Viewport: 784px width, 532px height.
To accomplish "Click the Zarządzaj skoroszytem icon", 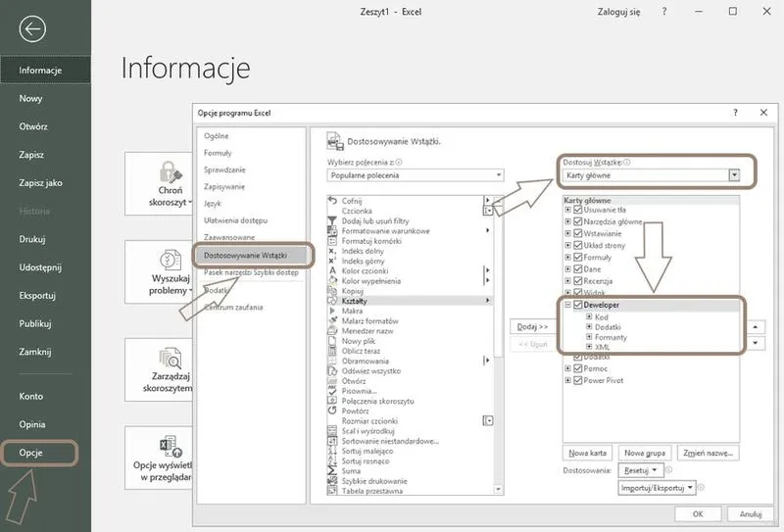I will tap(170, 358).
